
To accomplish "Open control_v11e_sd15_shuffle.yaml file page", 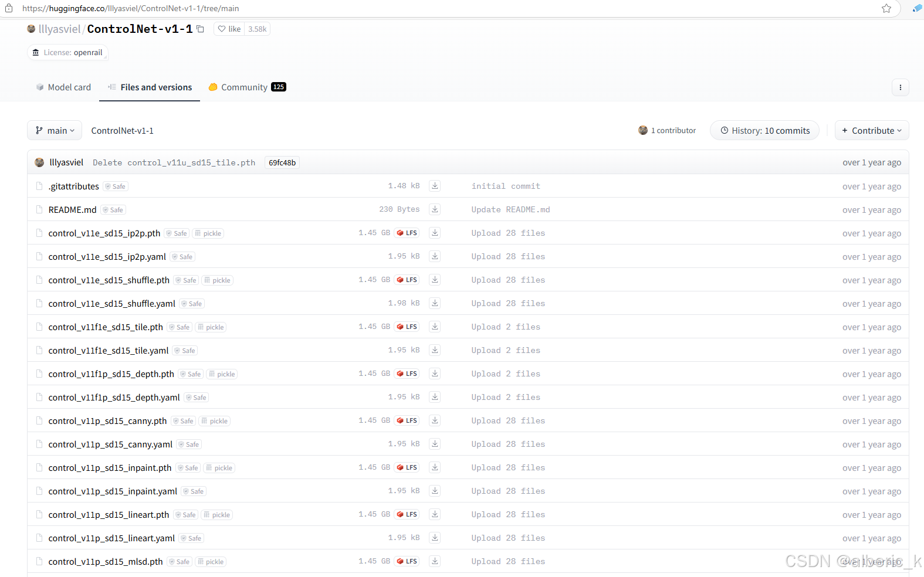I will 112,303.
